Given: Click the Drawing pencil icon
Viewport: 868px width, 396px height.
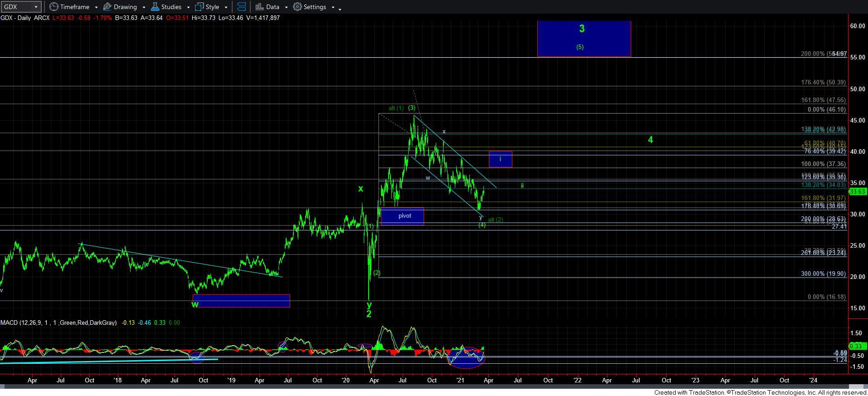Looking at the screenshot, I should click(107, 7).
